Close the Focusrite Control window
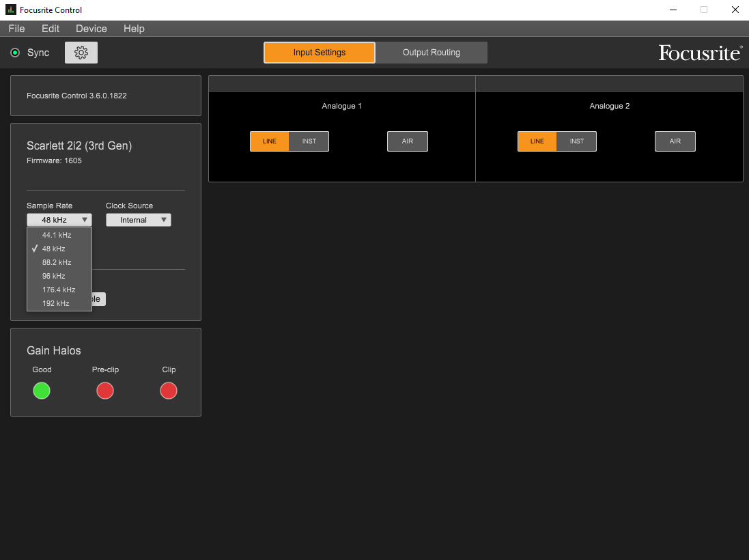The width and height of the screenshot is (749, 560). (735, 10)
